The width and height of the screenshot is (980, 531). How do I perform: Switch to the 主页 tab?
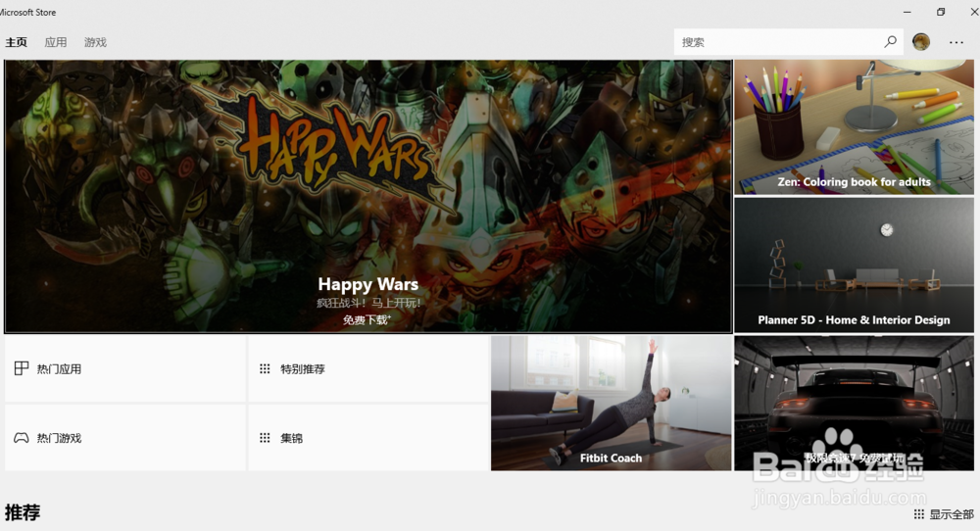coord(17,42)
